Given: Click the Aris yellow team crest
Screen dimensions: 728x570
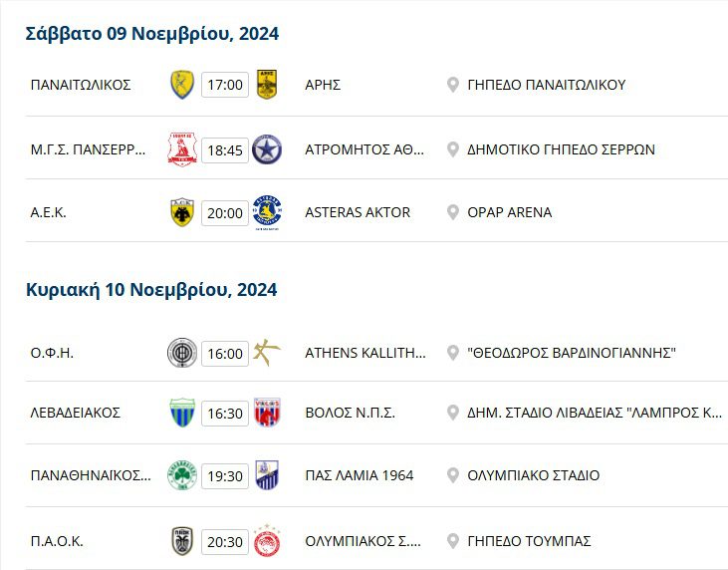Looking at the screenshot, I should pos(266,84).
